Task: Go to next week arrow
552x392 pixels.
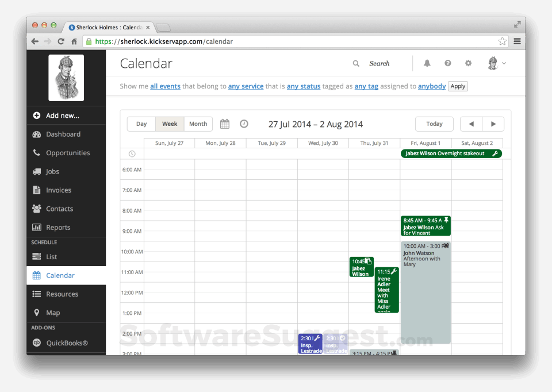Action: (493, 124)
